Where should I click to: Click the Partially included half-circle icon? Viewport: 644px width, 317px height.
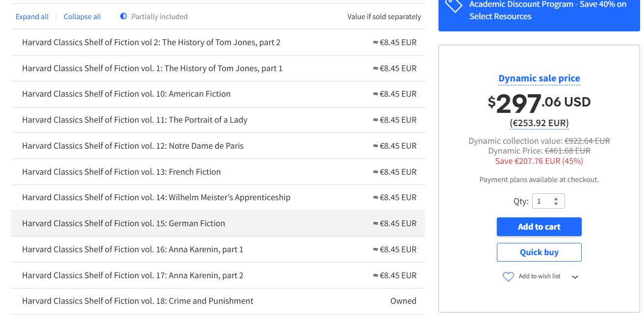click(x=124, y=16)
